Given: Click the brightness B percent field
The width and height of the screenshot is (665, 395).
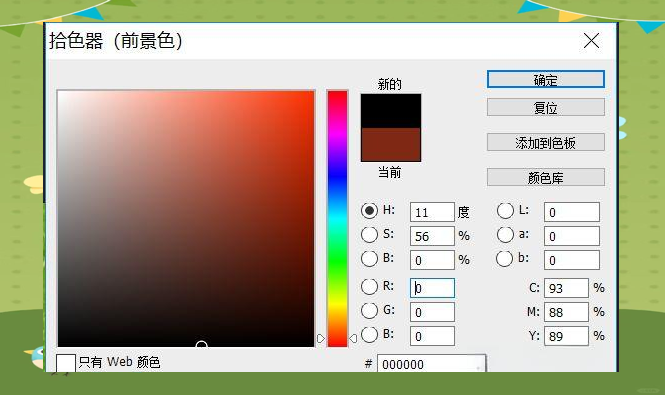Looking at the screenshot, I should pos(432,260).
